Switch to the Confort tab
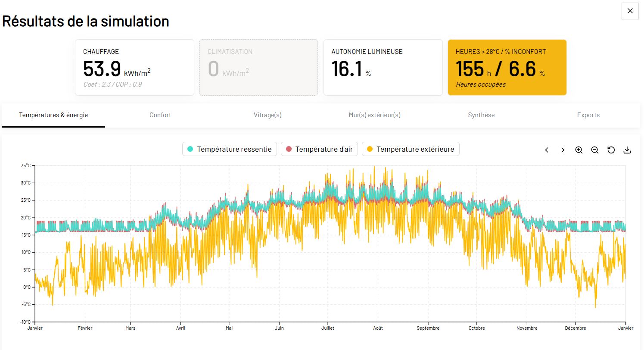Screen dimensions: 644x350 (x=160, y=115)
